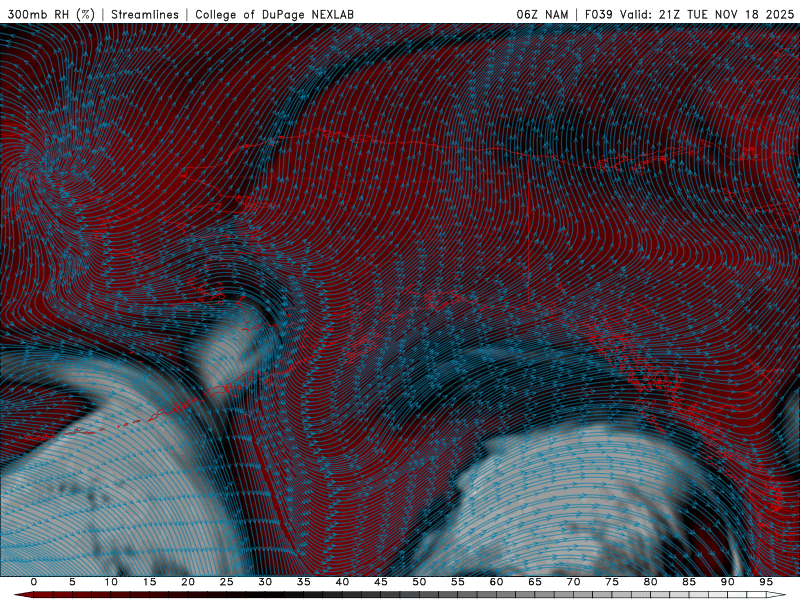The image size is (800, 600).
Task: Click the 35 value on the color scale
Action: (304, 582)
